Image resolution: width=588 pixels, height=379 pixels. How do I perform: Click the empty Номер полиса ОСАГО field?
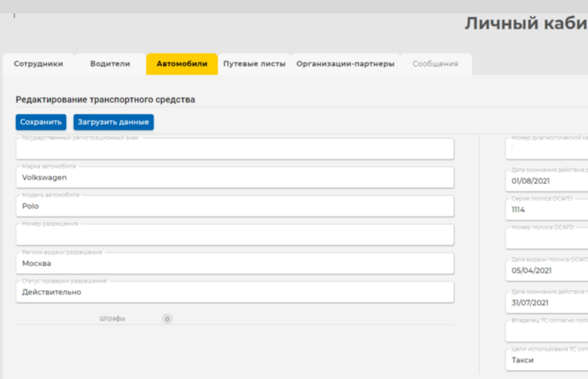coord(546,239)
